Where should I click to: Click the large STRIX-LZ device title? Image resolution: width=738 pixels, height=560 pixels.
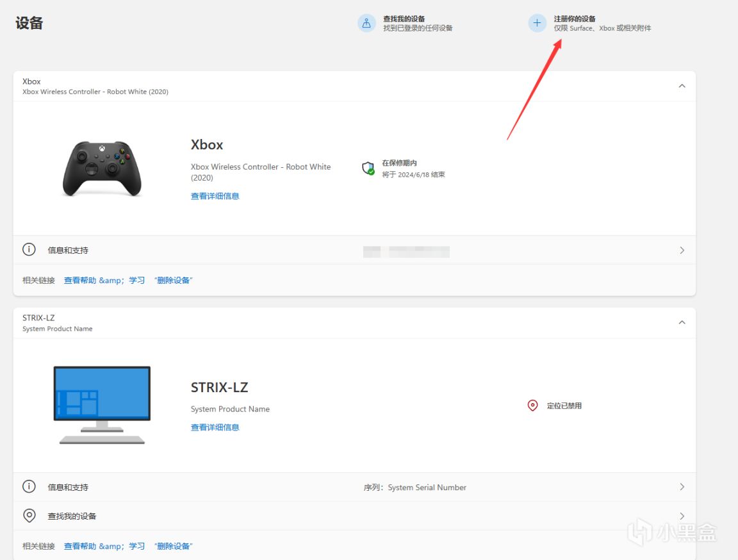[219, 387]
